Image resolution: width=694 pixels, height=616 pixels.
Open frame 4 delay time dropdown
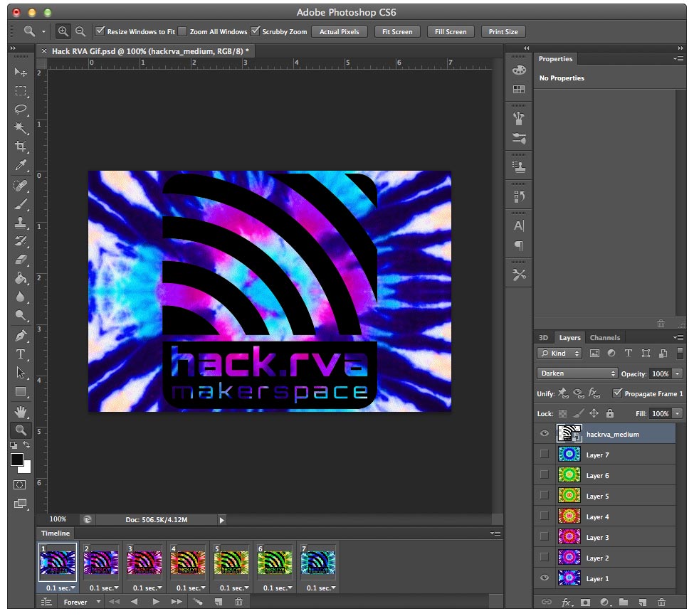pos(191,588)
